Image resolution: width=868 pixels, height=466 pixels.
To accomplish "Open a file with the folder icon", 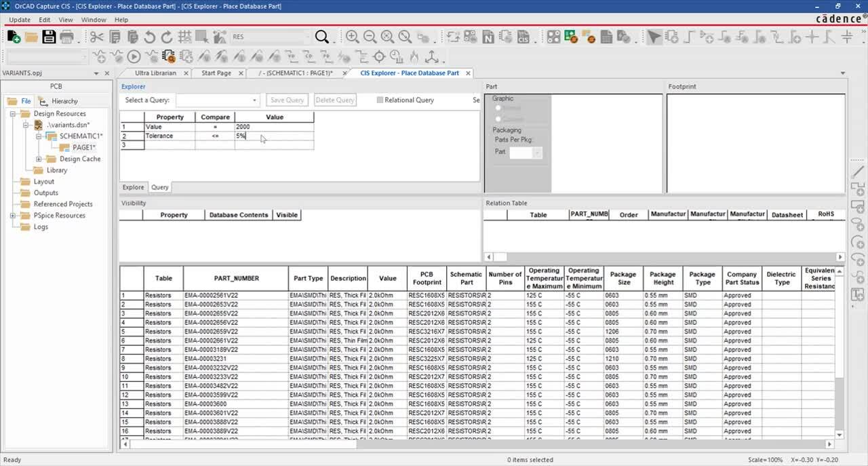I will [x=31, y=37].
